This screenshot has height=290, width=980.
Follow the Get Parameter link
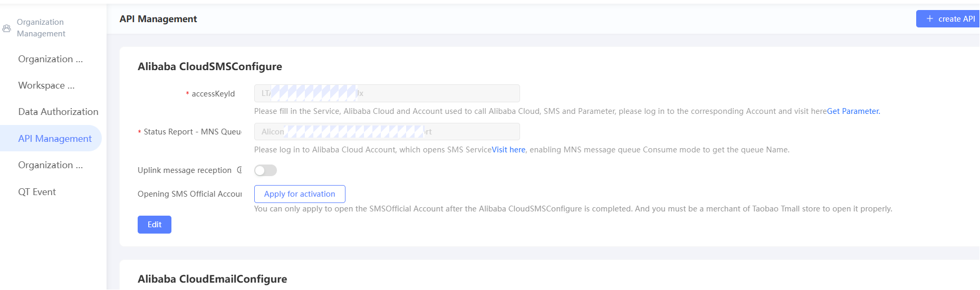[853, 111]
